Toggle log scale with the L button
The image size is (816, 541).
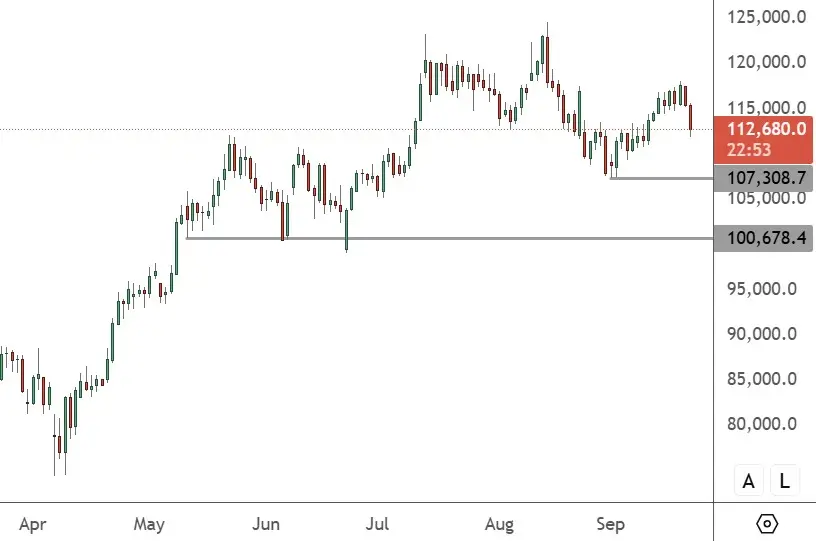tap(784, 481)
